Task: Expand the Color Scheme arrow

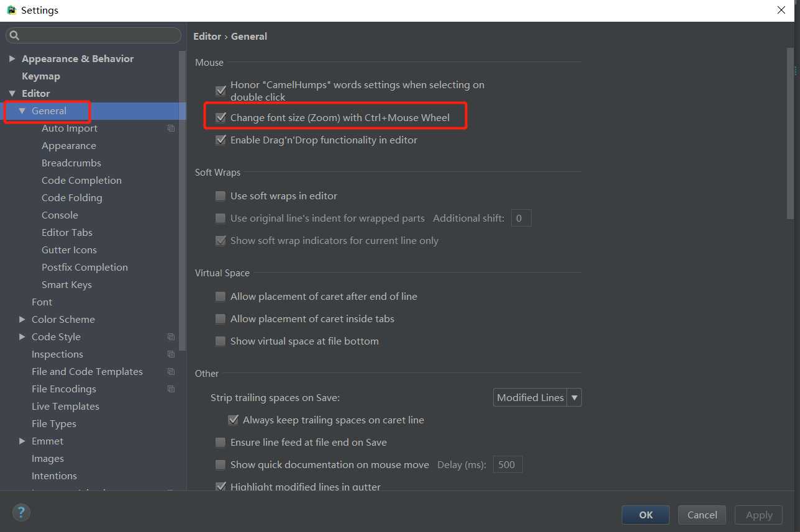Action: coord(22,320)
